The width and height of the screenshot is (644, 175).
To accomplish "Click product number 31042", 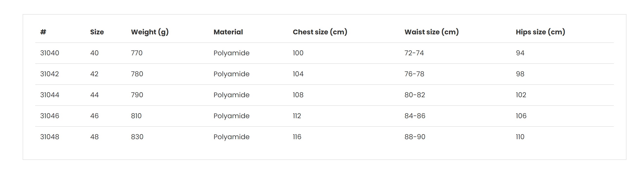I will pos(49,74).
